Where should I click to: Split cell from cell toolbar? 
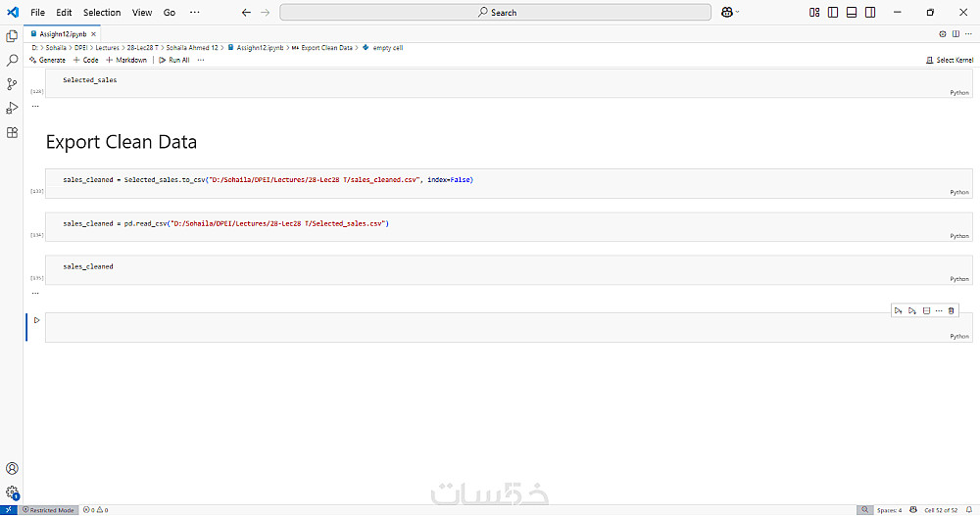926,310
